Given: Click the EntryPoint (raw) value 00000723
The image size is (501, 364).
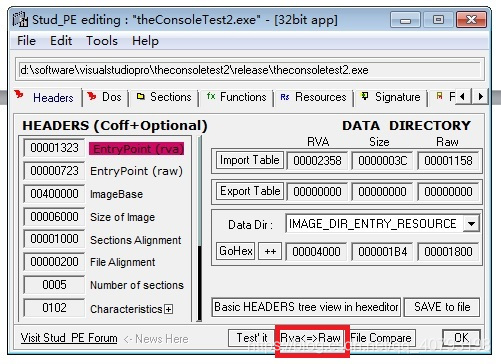Looking at the screenshot, I should [54, 171].
